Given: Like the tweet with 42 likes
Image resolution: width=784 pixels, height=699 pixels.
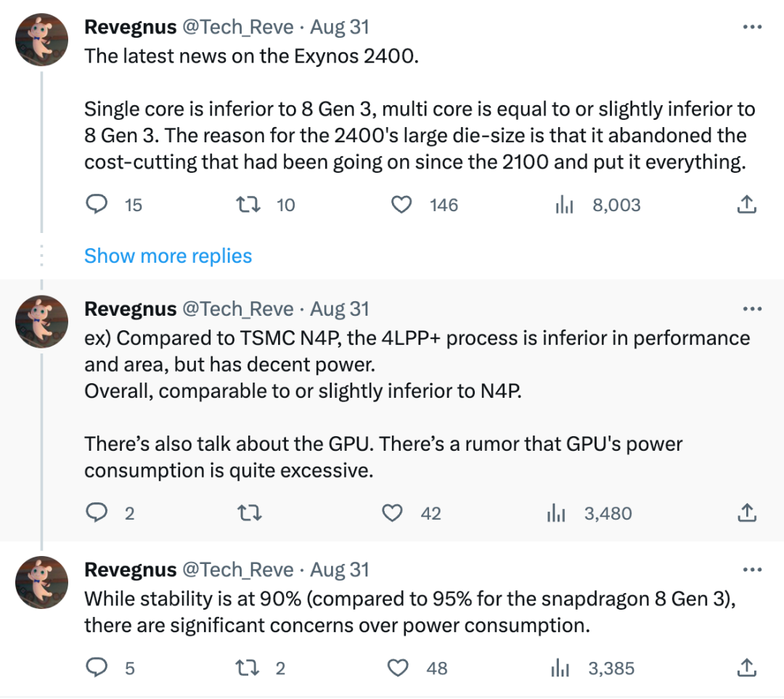Looking at the screenshot, I should pyautogui.click(x=393, y=513).
